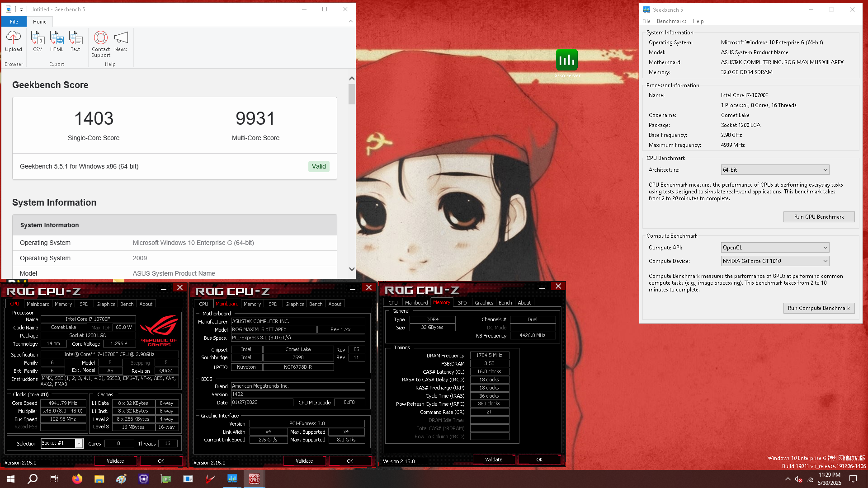This screenshot has height=488, width=868.
Task: Click the Geekbench results scrollbar thumb
Action: (x=352, y=94)
